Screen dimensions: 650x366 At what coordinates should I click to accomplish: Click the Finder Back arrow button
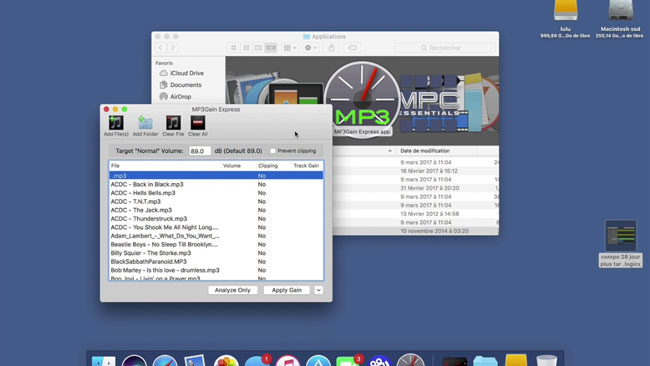tap(161, 48)
